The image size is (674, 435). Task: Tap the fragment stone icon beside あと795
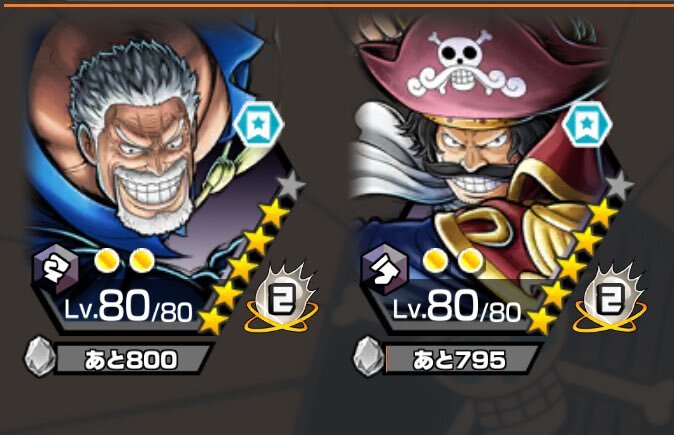coord(368,356)
